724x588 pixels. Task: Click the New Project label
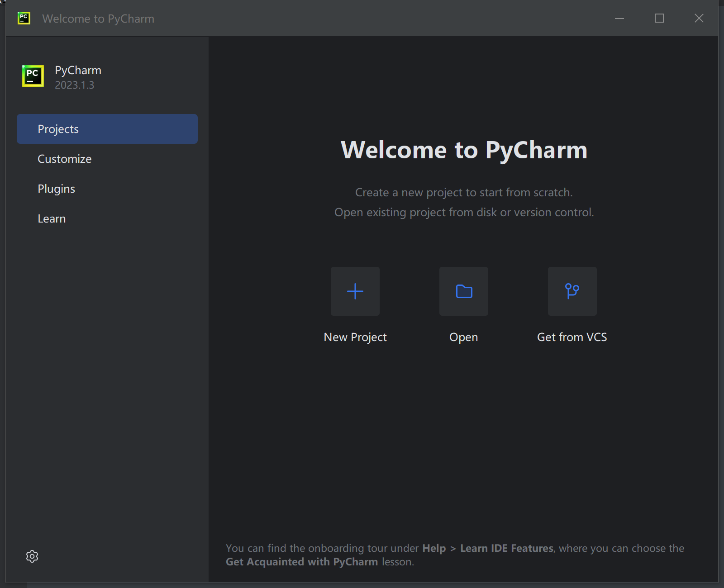coord(355,337)
